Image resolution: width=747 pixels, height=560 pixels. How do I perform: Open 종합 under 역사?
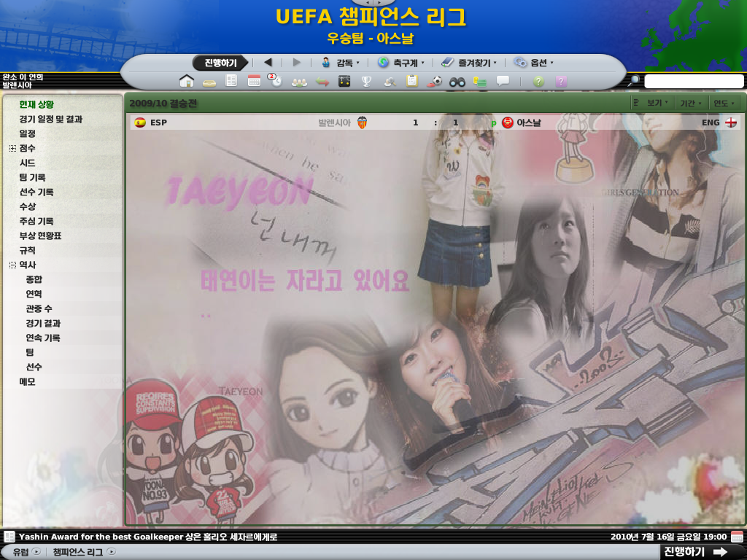(34, 279)
